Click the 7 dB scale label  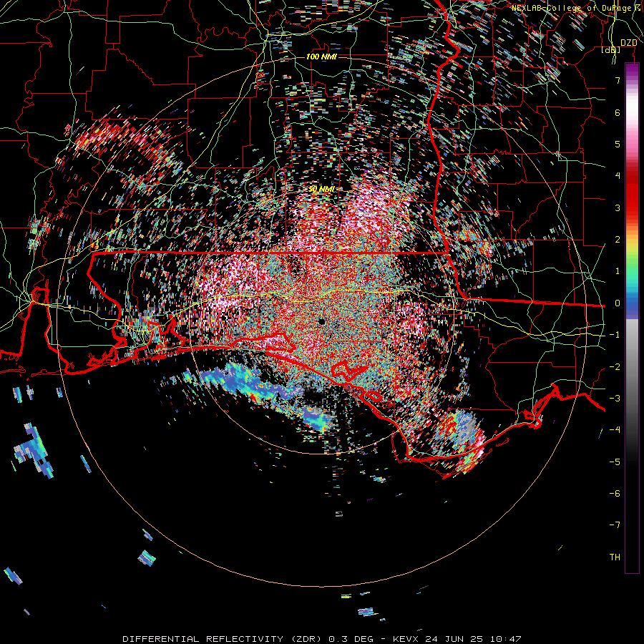[618, 80]
